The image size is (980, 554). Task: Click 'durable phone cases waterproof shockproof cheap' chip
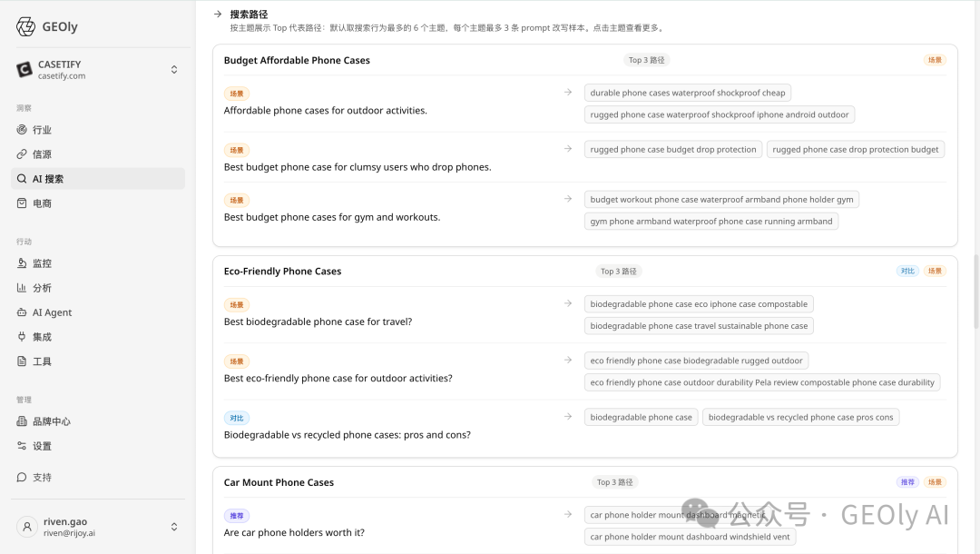688,93
